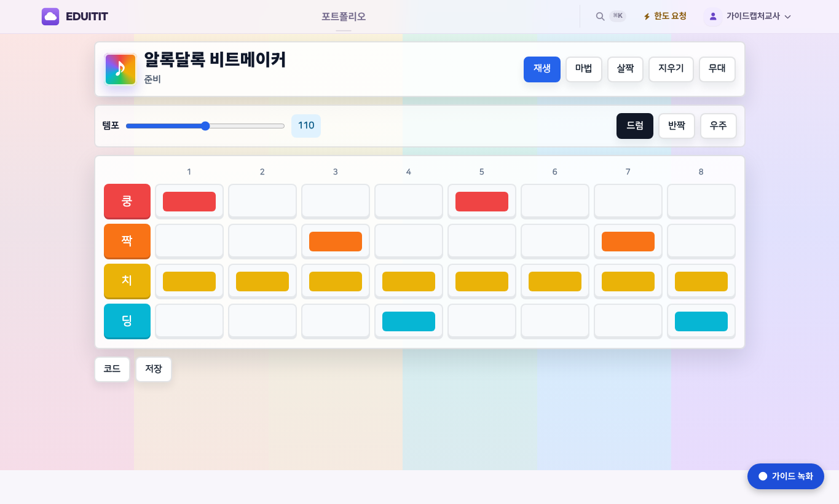Click the step 4 column header number
The height and width of the screenshot is (504, 839).
pyautogui.click(x=409, y=172)
